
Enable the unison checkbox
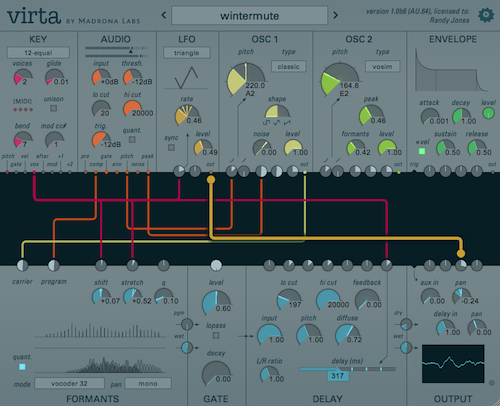coord(53,108)
